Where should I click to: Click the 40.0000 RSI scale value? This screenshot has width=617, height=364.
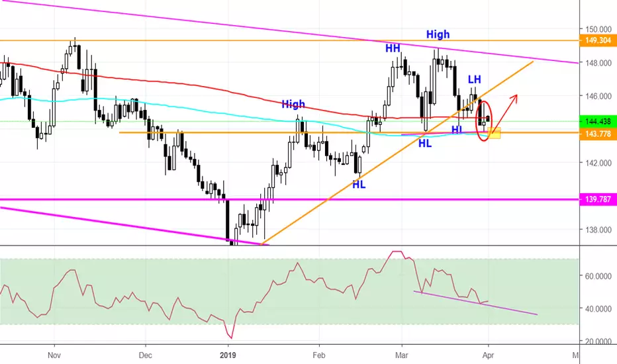pyautogui.click(x=598, y=309)
